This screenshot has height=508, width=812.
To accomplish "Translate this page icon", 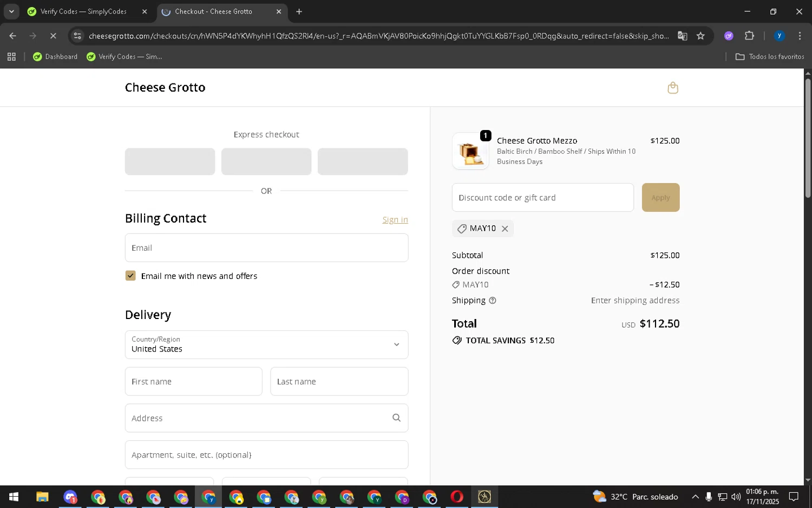I will point(682,36).
